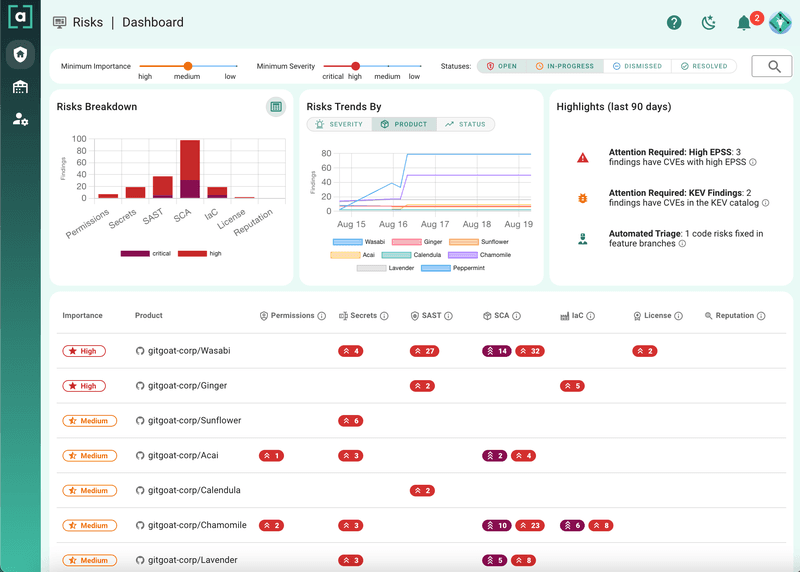Select the PRODUCT trends tab
This screenshot has width=800, height=572.
[404, 125]
